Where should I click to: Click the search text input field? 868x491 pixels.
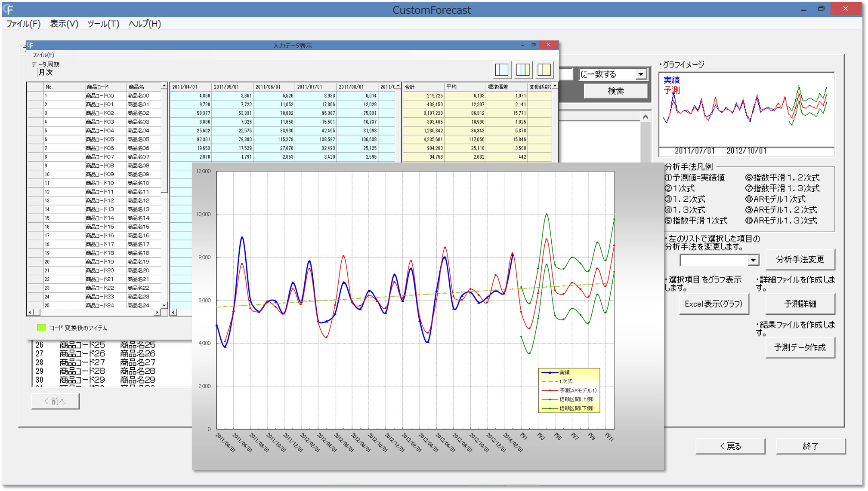(566, 74)
